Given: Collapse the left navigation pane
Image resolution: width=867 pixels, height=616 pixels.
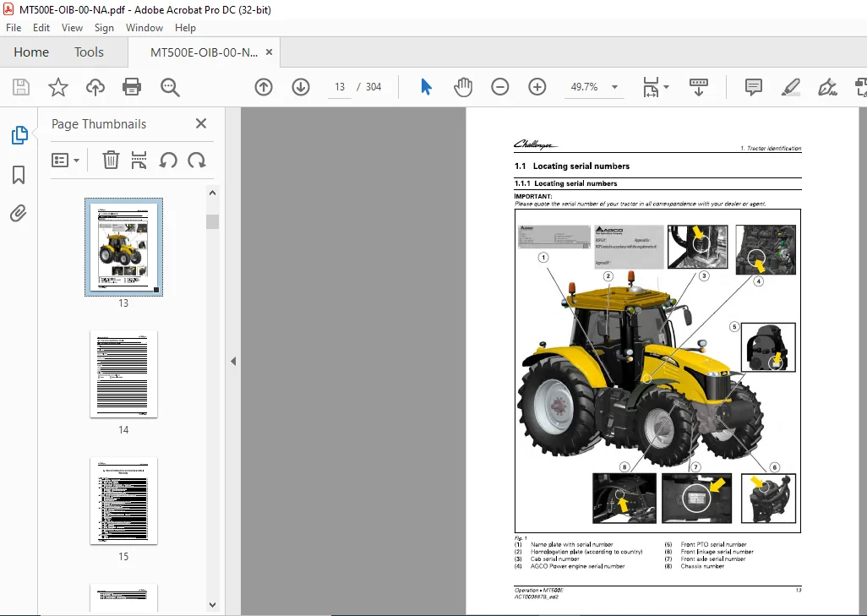Looking at the screenshot, I should [x=233, y=361].
